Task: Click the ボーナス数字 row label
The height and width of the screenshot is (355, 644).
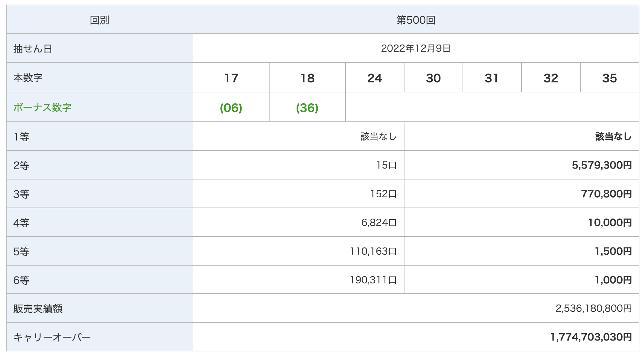Action: [x=42, y=107]
